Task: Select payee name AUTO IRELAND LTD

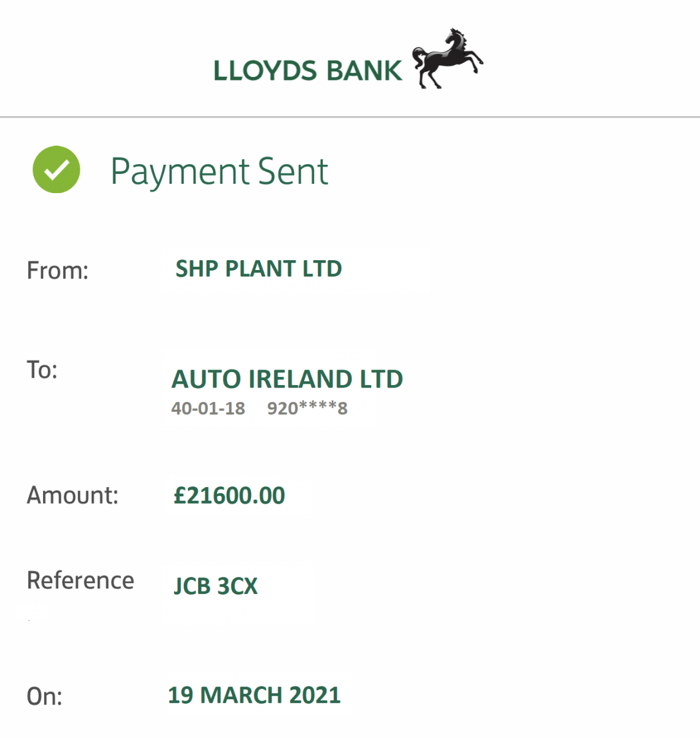Action: point(287,379)
